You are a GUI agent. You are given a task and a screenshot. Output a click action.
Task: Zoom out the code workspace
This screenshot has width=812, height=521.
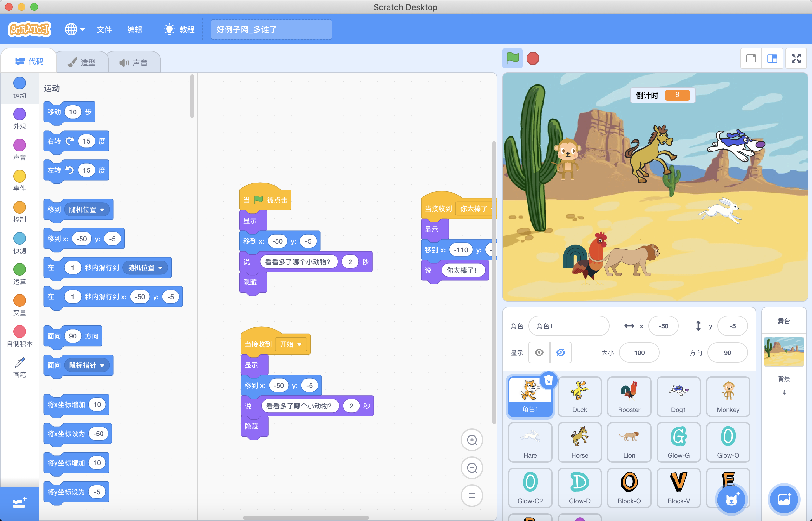472,468
